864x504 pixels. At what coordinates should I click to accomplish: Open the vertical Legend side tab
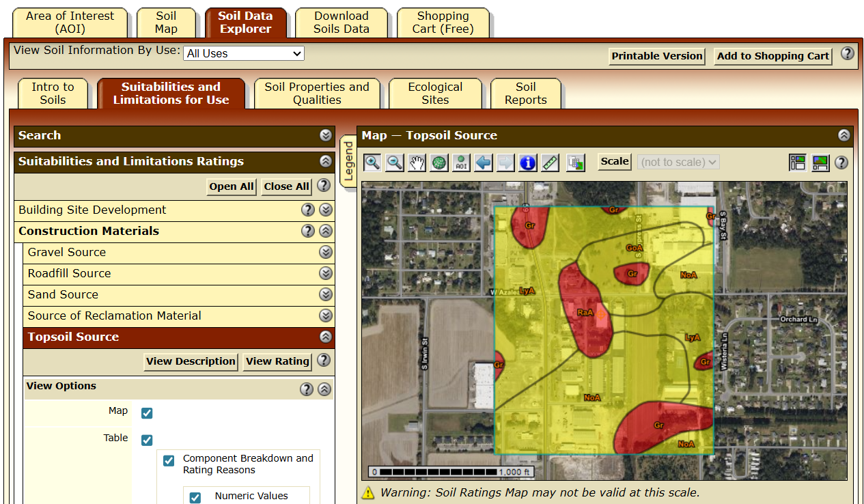point(348,161)
